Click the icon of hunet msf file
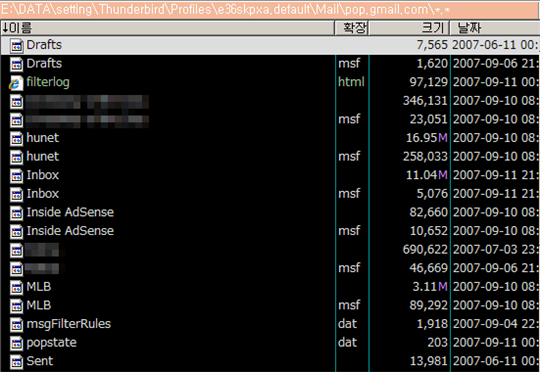Screen dimensions: 540x372 click(x=16, y=157)
